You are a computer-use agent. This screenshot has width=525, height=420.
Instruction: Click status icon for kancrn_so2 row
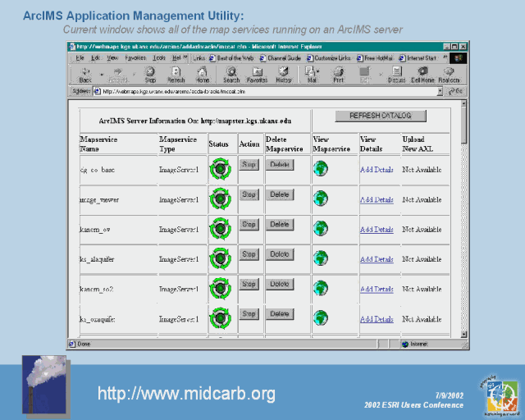point(221,289)
